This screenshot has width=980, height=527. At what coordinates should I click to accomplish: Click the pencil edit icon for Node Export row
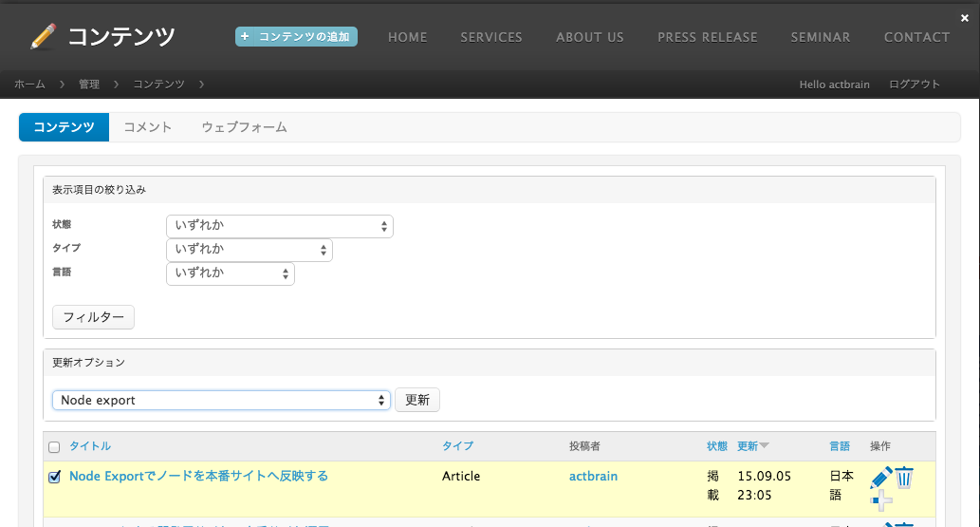point(880,478)
